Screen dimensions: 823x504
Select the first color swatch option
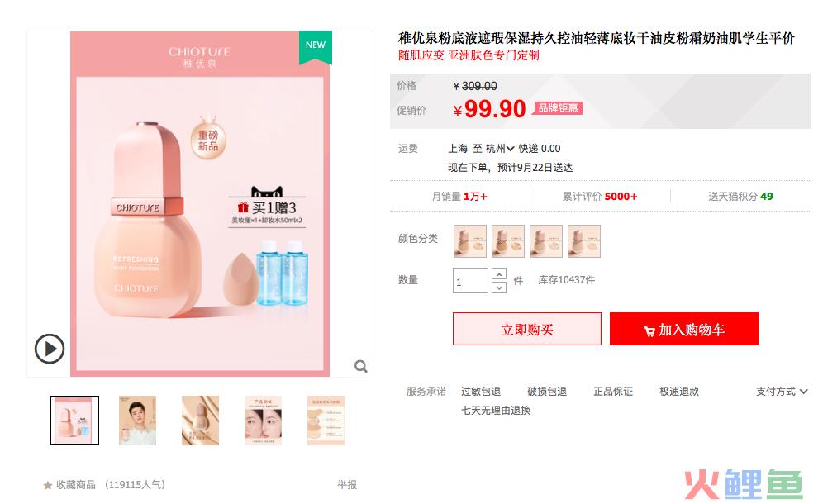click(x=470, y=241)
